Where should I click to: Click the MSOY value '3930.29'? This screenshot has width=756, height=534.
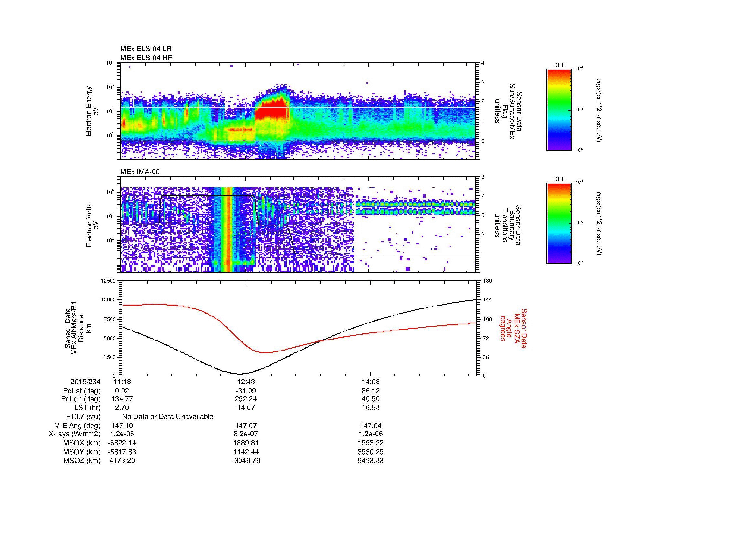click(x=371, y=452)
